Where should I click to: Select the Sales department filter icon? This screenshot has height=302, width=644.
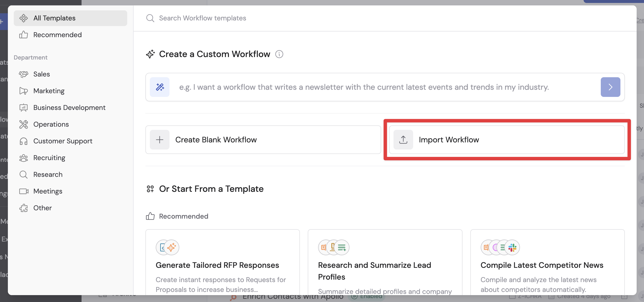24,74
